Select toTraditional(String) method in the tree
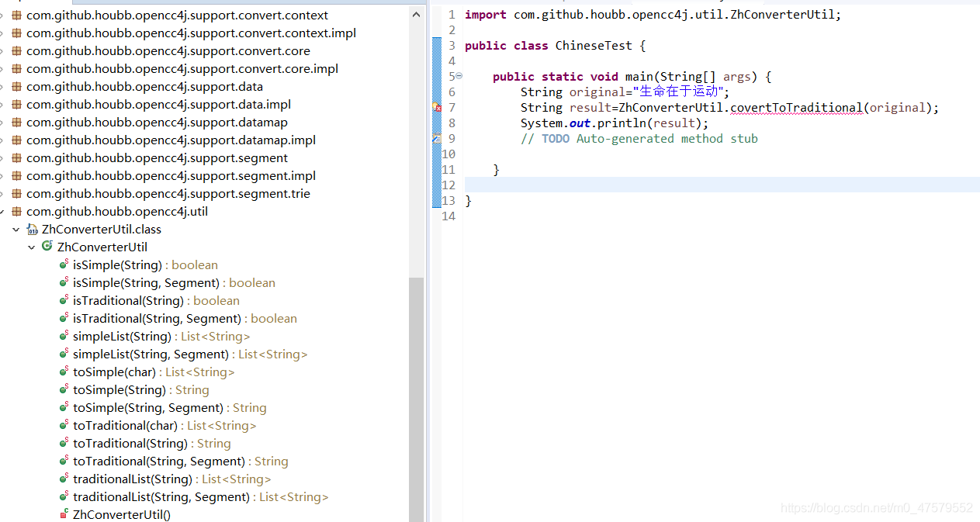Viewport: 980px width, 522px height. pyautogui.click(x=130, y=444)
